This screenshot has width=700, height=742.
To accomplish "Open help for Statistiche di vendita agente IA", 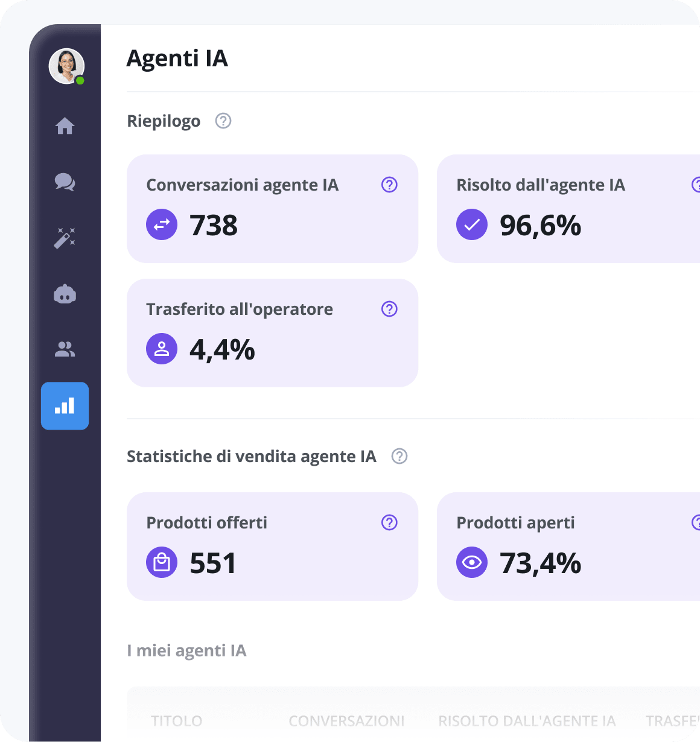I will click(x=399, y=457).
